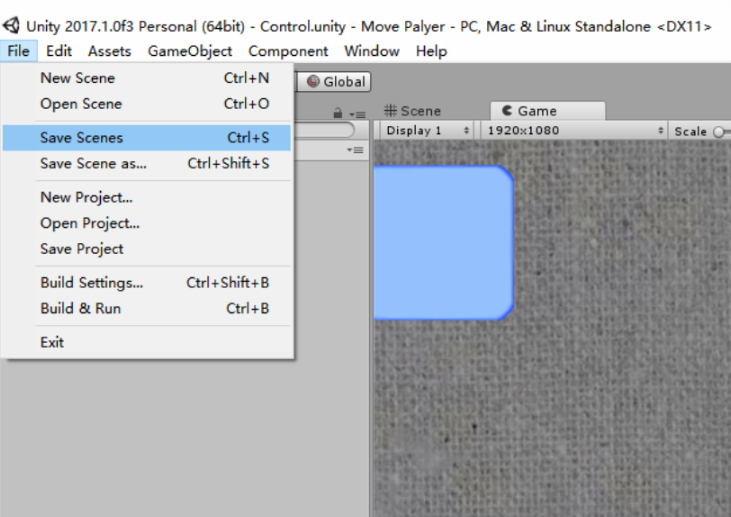Screen dimensions: 731x517
Task: Choose Exit from File menu
Action: pos(147,342)
